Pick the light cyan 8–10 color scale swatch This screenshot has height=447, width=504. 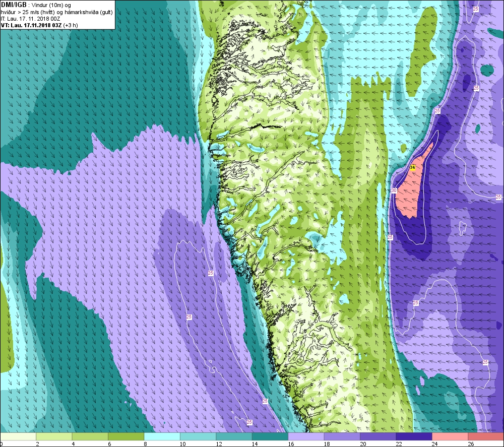(x=162, y=436)
